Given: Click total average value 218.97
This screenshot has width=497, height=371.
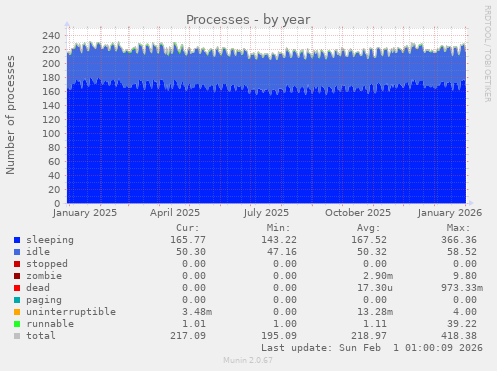Looking at the screenshot, I should 369,336.
